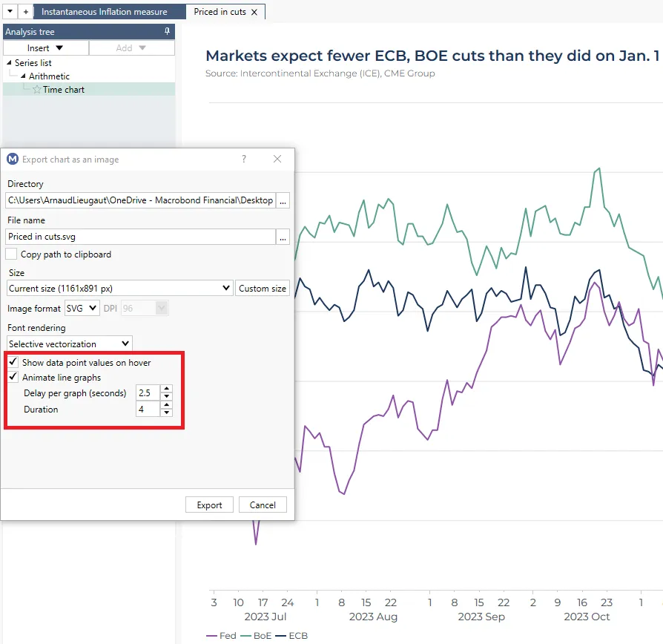Collapse the Series list node
The height and width of the screenshot is (644, 663).
[x=9, y=62]
